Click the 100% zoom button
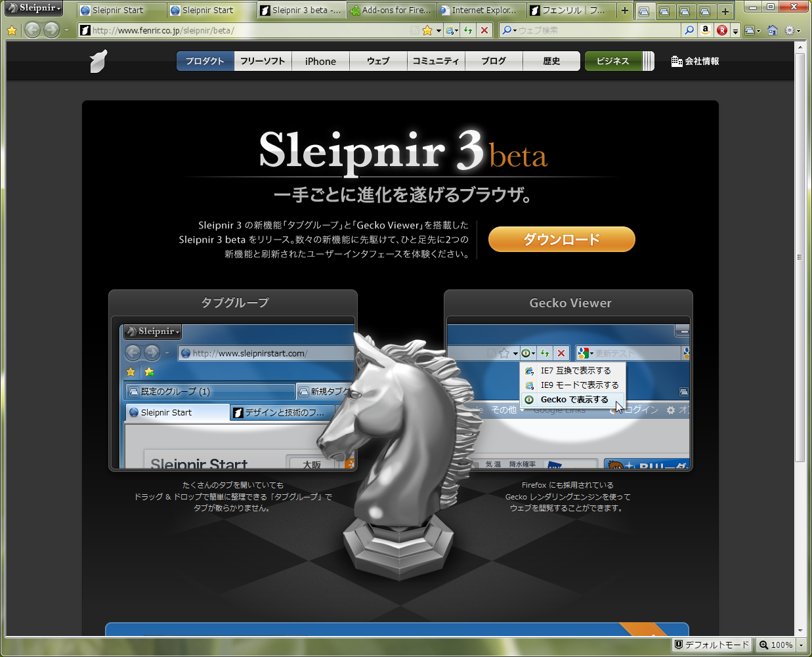 776,645
